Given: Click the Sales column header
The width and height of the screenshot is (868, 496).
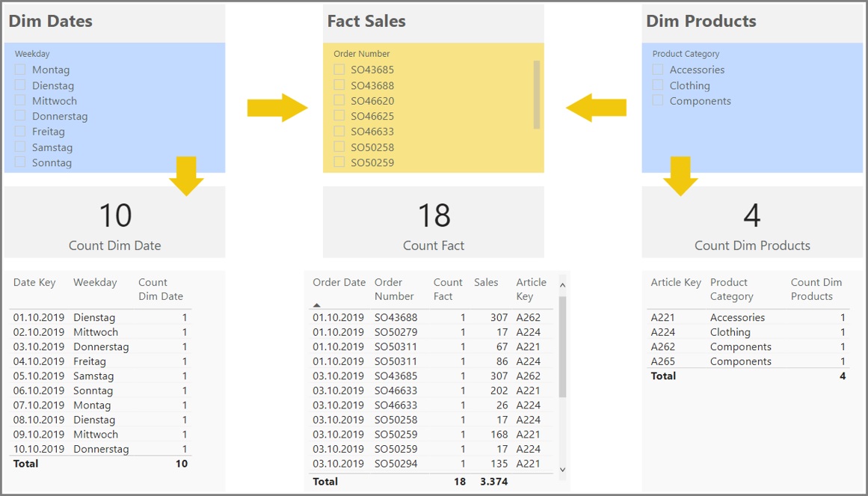Looking at the screenshot, I should (x=487, y=283).
